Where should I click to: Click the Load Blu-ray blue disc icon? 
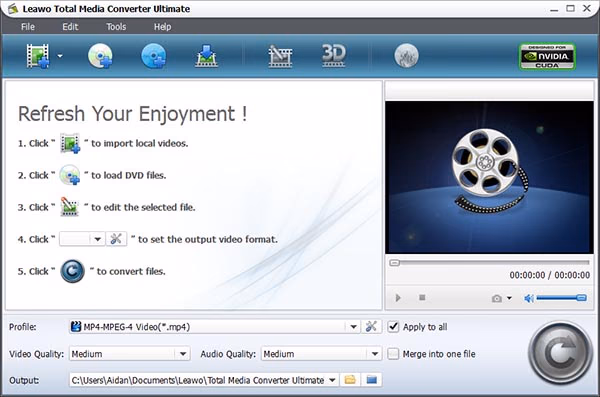(x=153, y=56)
